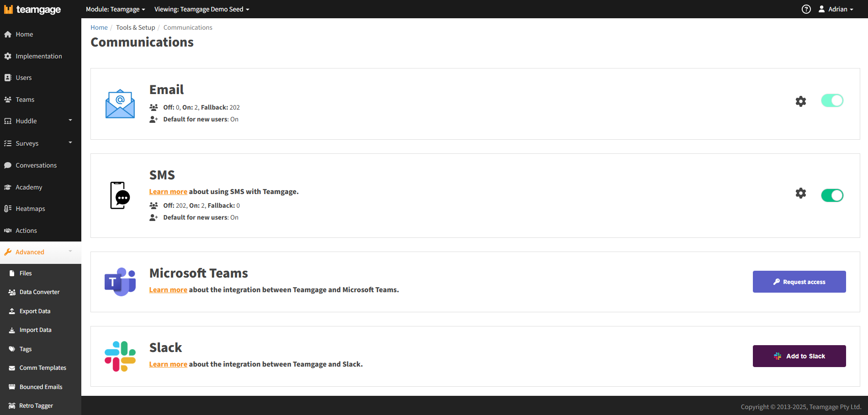Open the Adrian user menu
Viewport: 868px width, 415px height.
[x=836, y=9]
